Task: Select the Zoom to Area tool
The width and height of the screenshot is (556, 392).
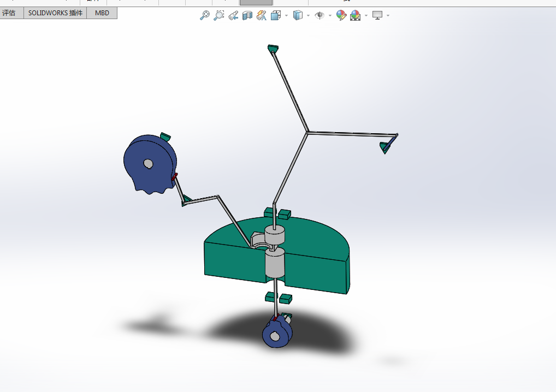Action: point(219,15)
